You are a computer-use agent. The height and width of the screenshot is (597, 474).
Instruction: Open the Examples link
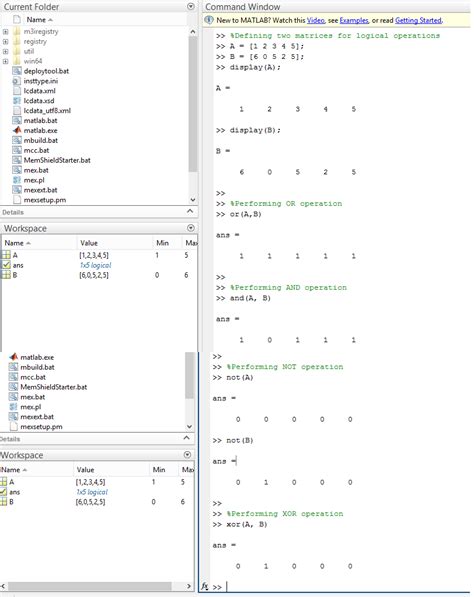(354, 20)
